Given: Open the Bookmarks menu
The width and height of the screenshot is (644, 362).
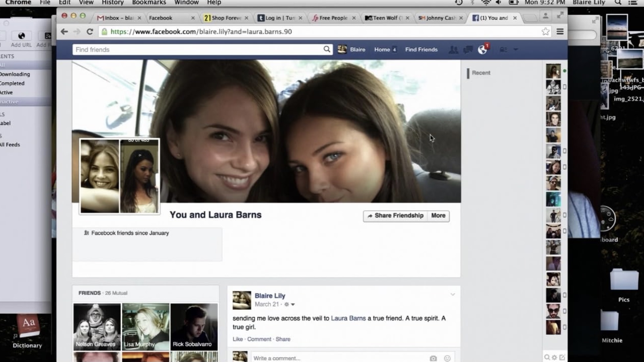Looking at the screenshot, I should (x=149, y=3).
